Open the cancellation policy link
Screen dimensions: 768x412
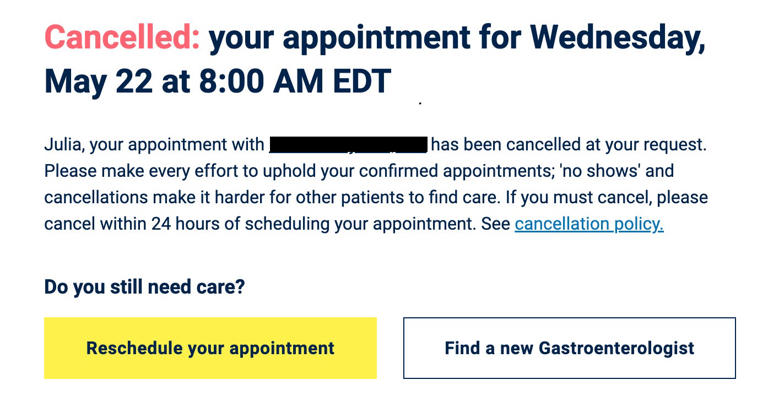click(589, 224)
